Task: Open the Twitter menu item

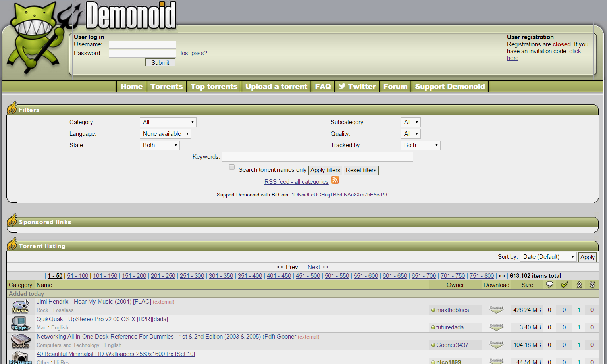Action: click(x=357, y=86)
